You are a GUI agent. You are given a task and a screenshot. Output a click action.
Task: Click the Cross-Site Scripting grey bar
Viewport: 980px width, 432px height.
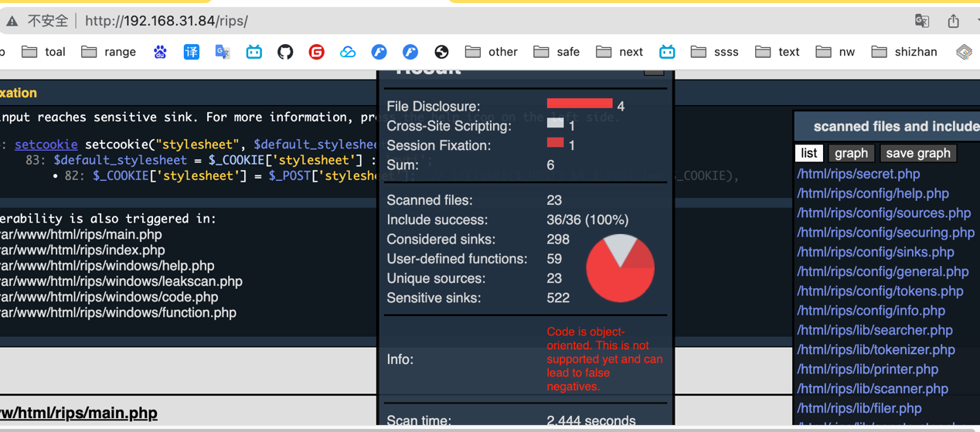[555, 123]
